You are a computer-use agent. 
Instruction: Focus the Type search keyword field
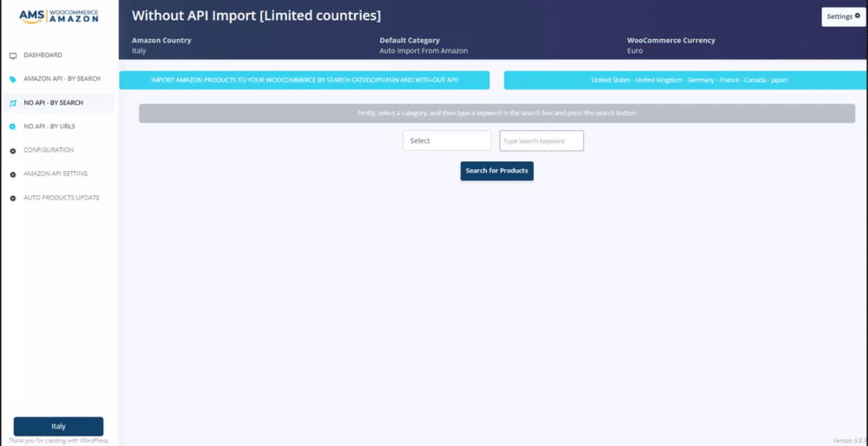(x=542, y=141)
